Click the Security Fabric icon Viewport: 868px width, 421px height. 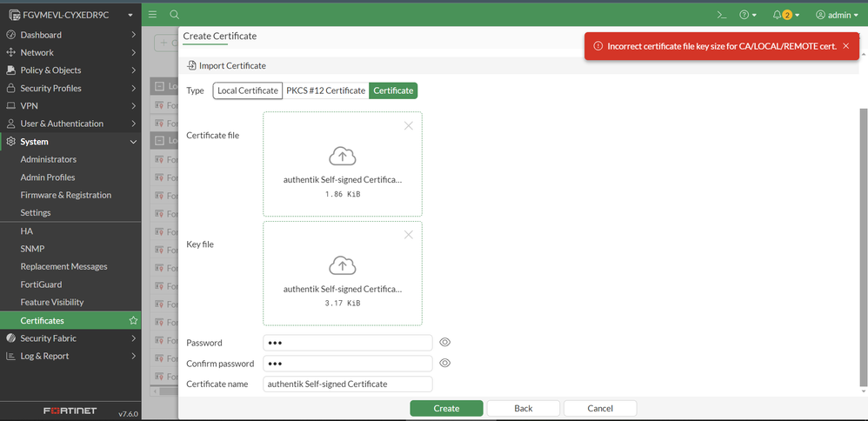pos(10,337)
